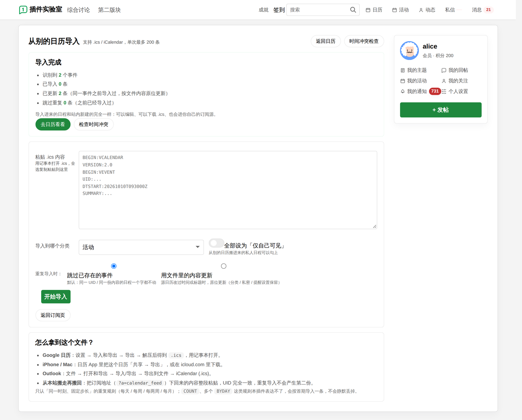This screenshot has width=522, height=420.
Task: Open the 日历 calendar icon in the navbar
Action: tap(368, 10)
